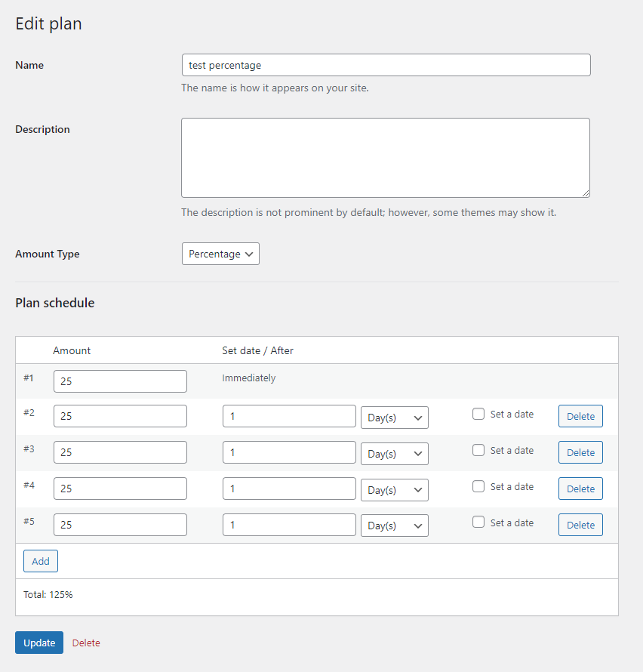Open the Amount Type Percentage dropdown
Image resolution: width=643 pixels, height=672 pixels.
(220, 254)
